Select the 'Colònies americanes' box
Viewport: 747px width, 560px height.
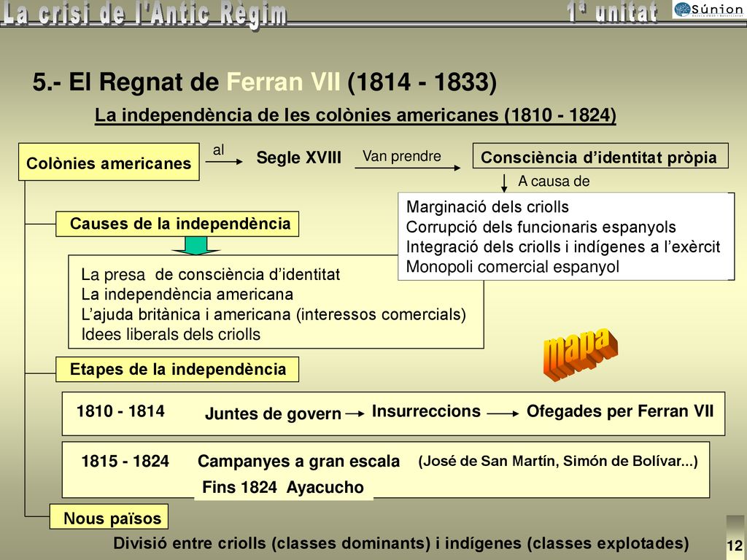[x=109, y=162]
